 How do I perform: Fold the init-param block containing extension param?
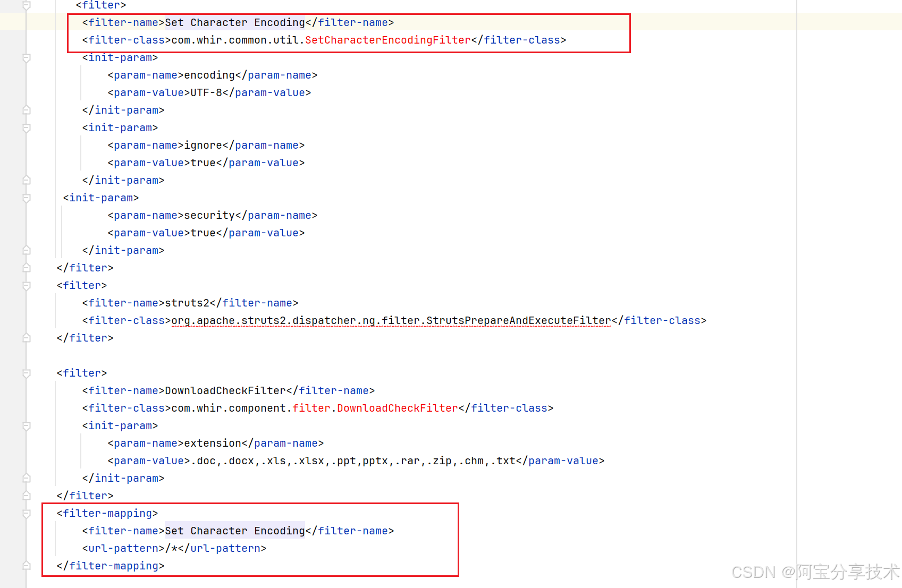[x=26, y=426]
